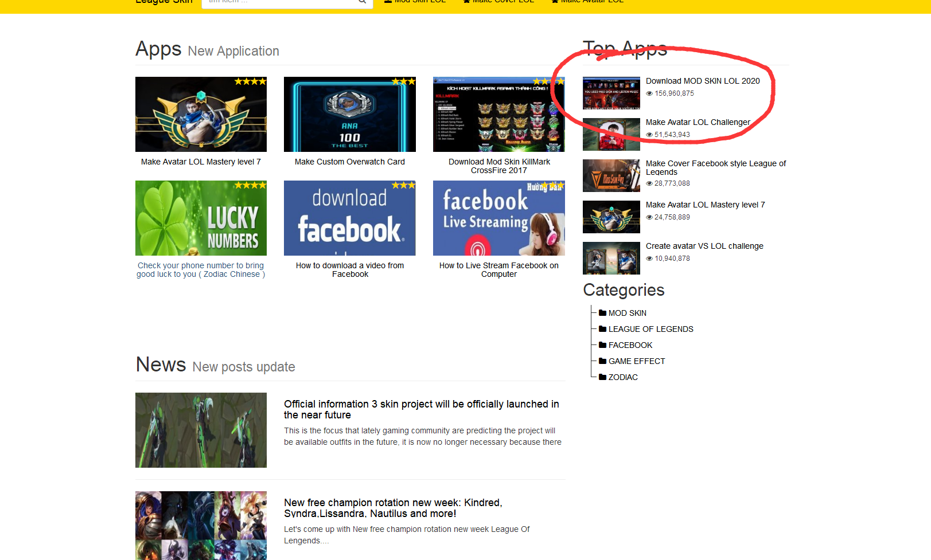Click the Make Avatar LOL Mastery level 7 title under Apps
Viewport: 931px width, 560px height.
(x=201, y=162)
